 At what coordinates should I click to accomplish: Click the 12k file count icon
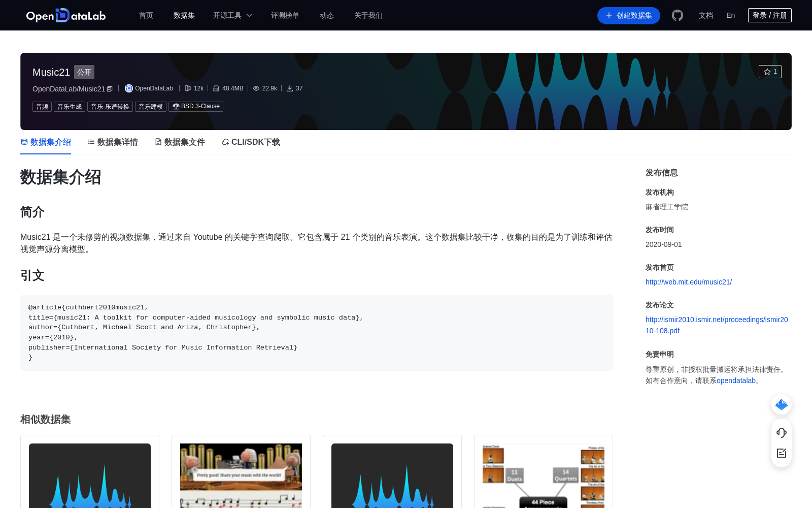pos(188,88)
